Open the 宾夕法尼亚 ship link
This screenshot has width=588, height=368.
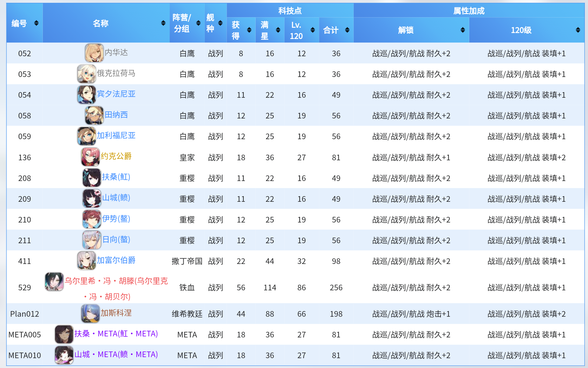pyautogui.click(x=116, y=94)
